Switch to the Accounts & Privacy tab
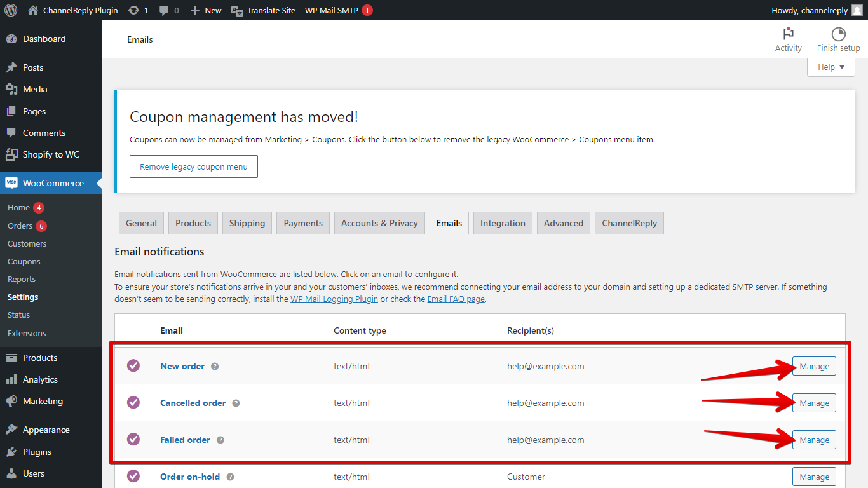Viewport: 868px width, 488px height. coord(379,223)
